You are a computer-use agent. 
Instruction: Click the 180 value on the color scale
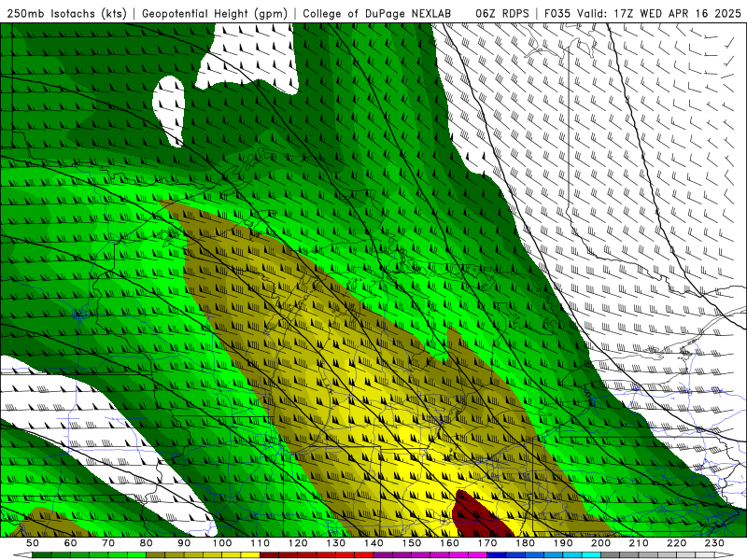click(525, 543)
